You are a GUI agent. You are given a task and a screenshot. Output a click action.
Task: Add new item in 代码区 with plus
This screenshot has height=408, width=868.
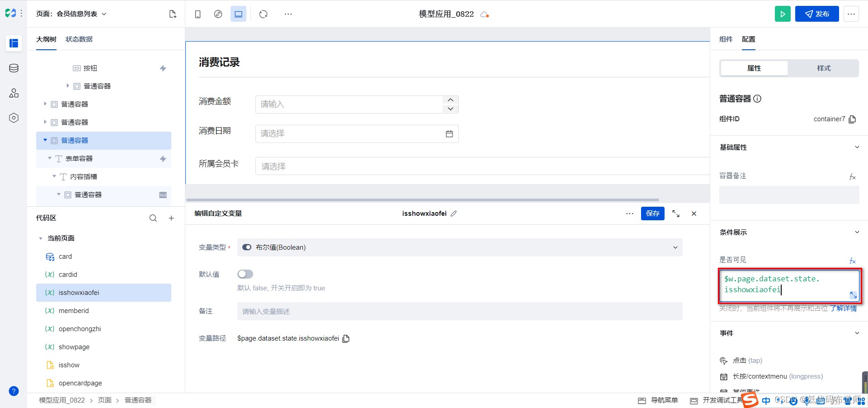tap(171, 218)
